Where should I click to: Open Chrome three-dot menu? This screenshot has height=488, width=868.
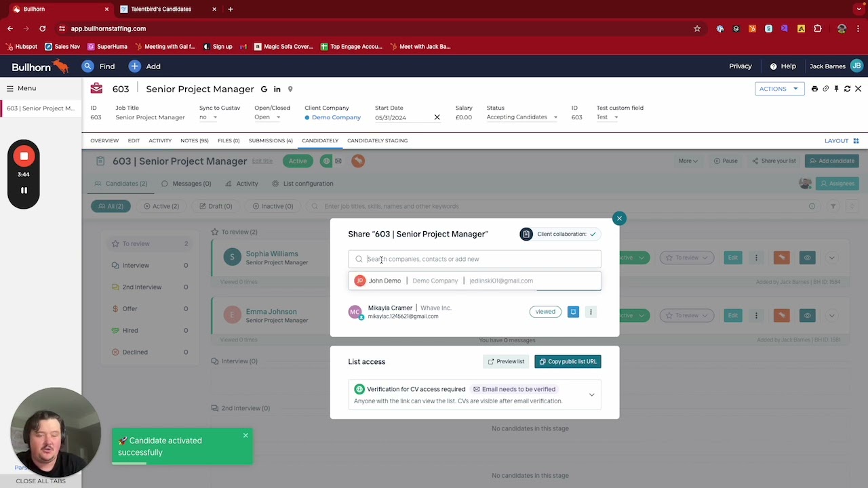coord(859,28)
